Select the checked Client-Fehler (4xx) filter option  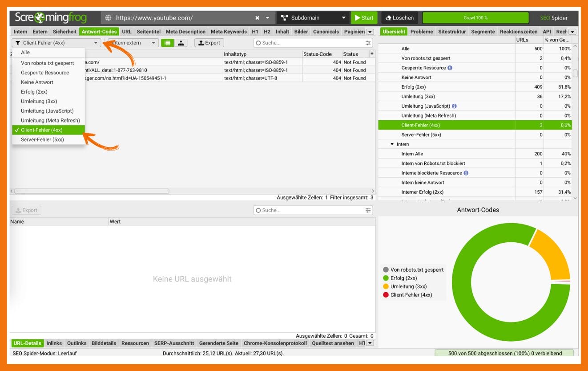[48, 130]
